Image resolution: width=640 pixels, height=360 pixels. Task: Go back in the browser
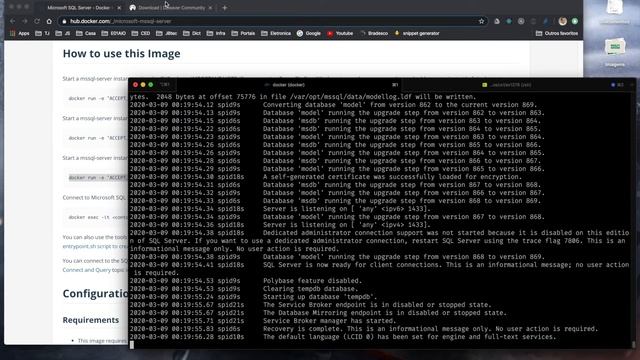pyautogui.click(x=13, y=21)
